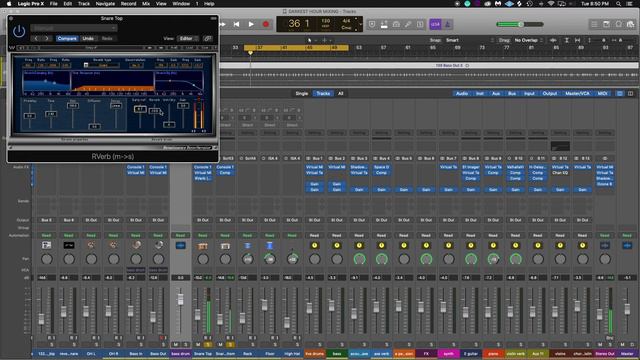Toggle the Inst channel strip filter

480,93
